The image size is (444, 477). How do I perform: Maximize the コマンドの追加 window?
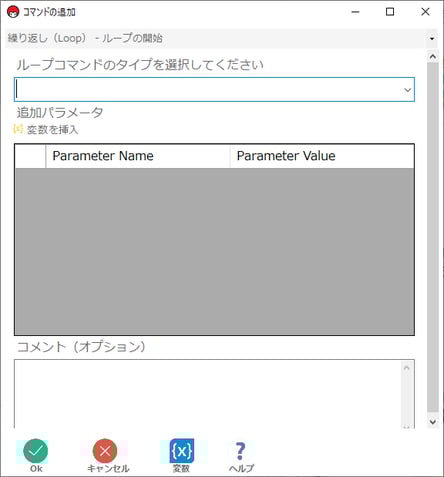(x=390, y=12)
